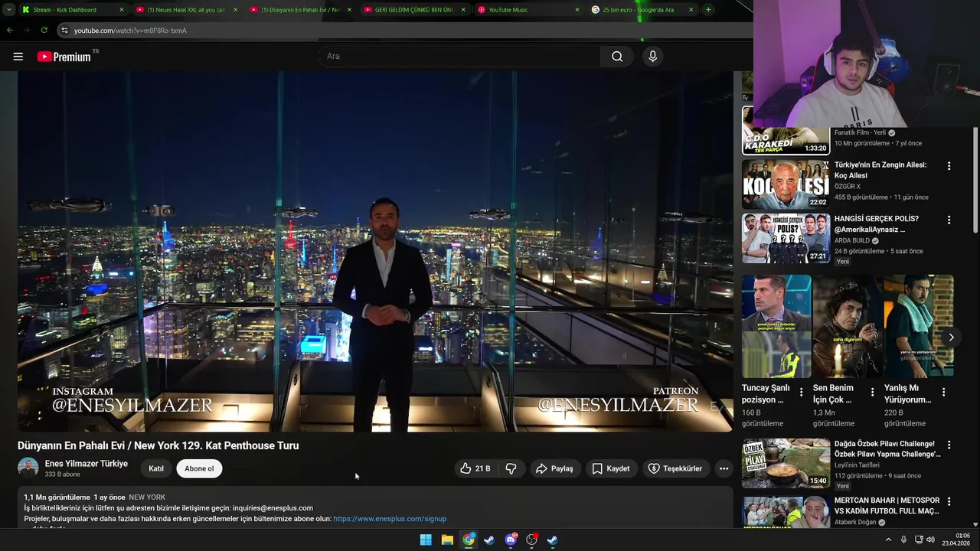980x551 pixels.
Task: Open system volume speaker icon
Action: 930,540
